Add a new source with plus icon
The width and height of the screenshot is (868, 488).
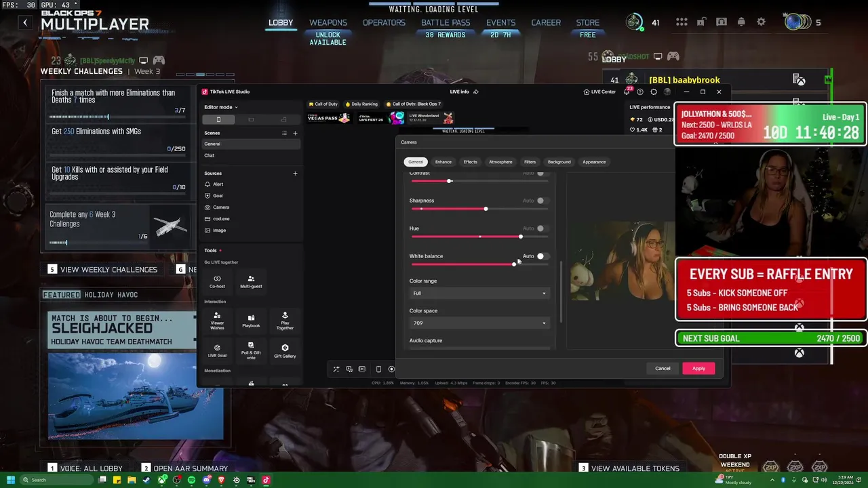click(x=295, y=174)
